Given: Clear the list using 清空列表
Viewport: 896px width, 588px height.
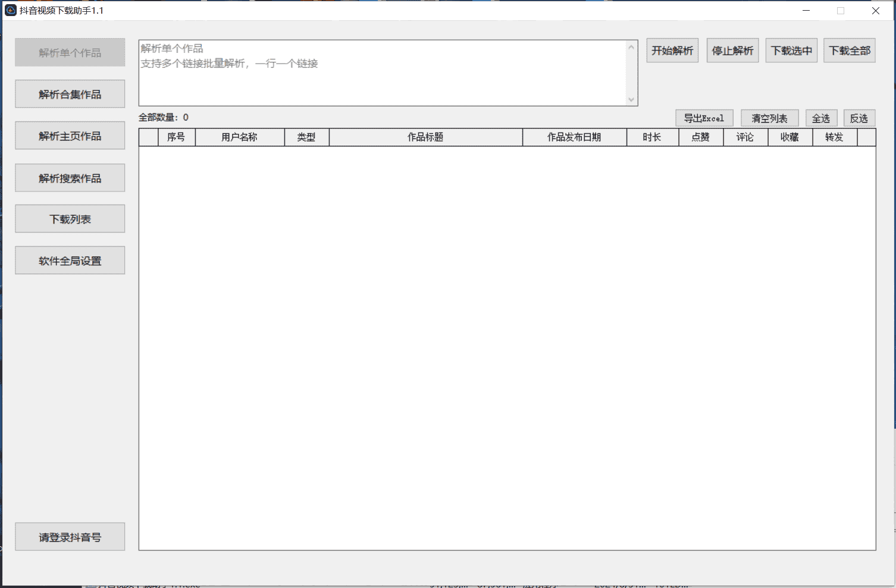Looking at the screenshot, I should pos(769,118).
